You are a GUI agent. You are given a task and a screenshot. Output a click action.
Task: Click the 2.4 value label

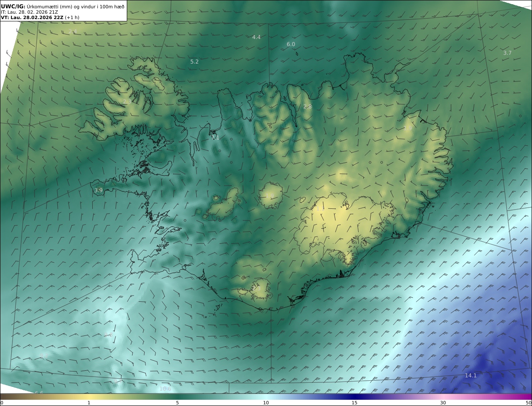click(72, 32)
